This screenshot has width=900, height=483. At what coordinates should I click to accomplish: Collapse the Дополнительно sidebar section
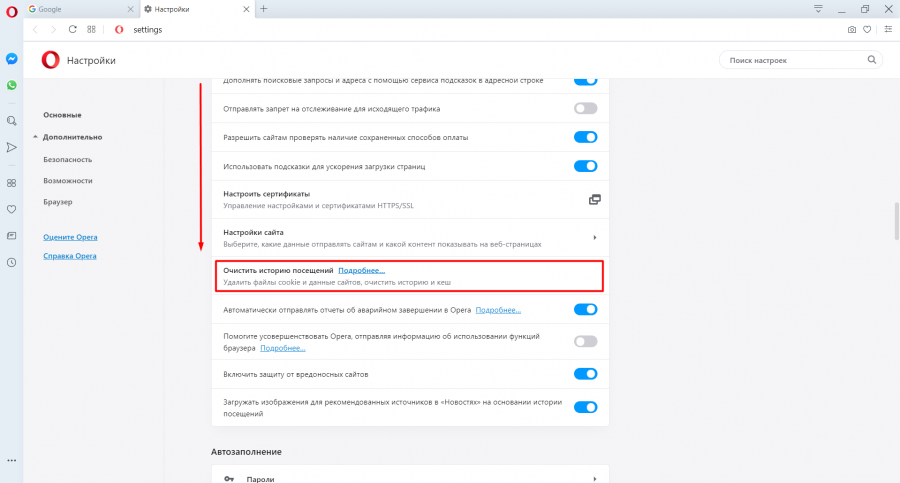[35, 137]
